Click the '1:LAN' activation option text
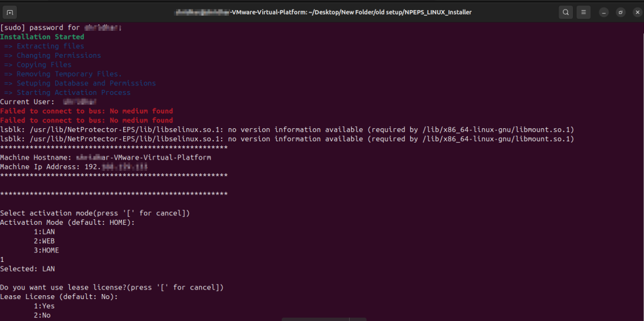The image size is (644, 321). [45, 232]
